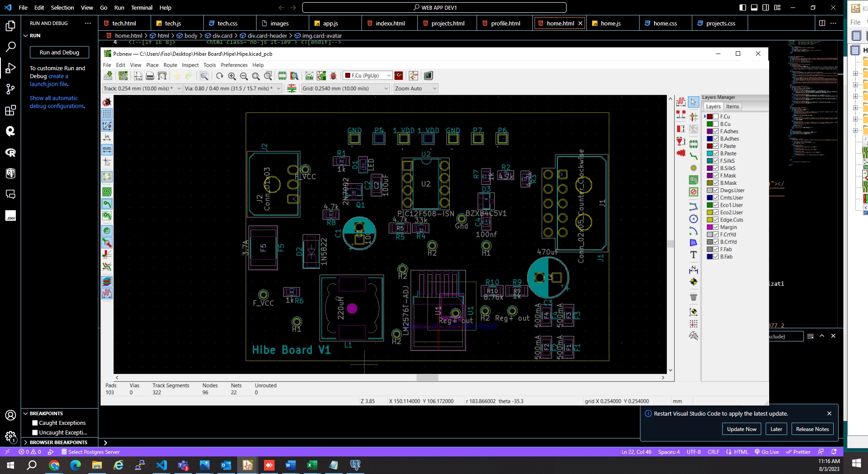Screen dimensions: 868x474
Task: Open Run and Debug more actions ellipsis
Action: tap(88, 23)
